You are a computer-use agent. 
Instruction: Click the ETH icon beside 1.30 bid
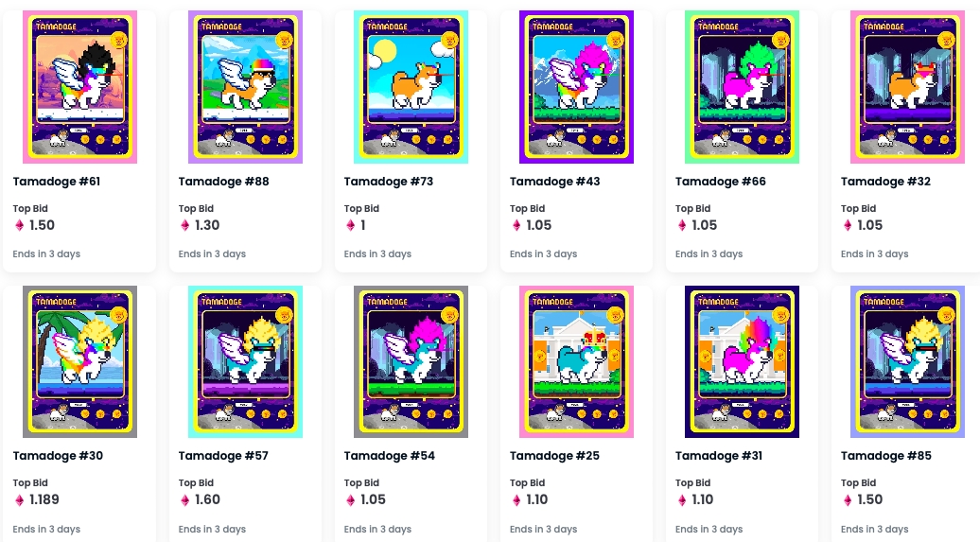185,225
